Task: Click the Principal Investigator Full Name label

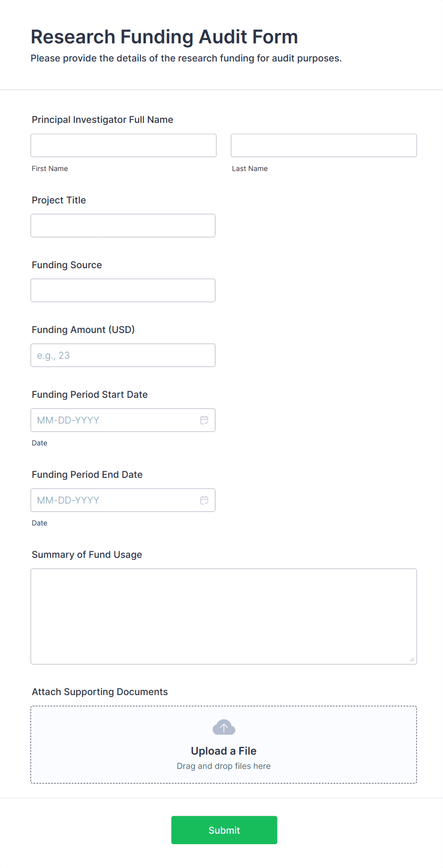Action: 102,120
